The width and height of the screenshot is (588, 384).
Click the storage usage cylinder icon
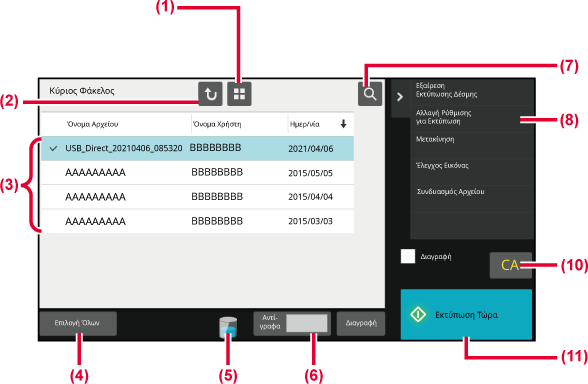point(228,327)
